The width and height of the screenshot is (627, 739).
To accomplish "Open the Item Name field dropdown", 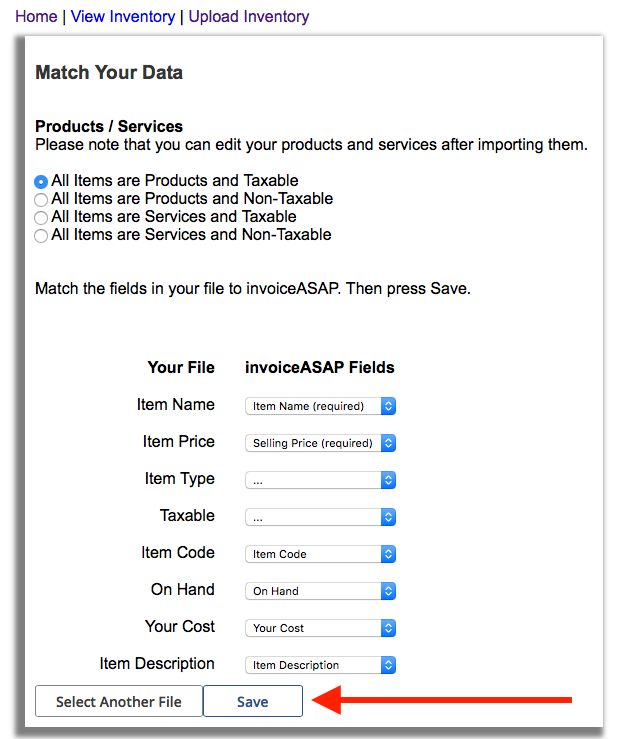I will [x=320, y=406].
